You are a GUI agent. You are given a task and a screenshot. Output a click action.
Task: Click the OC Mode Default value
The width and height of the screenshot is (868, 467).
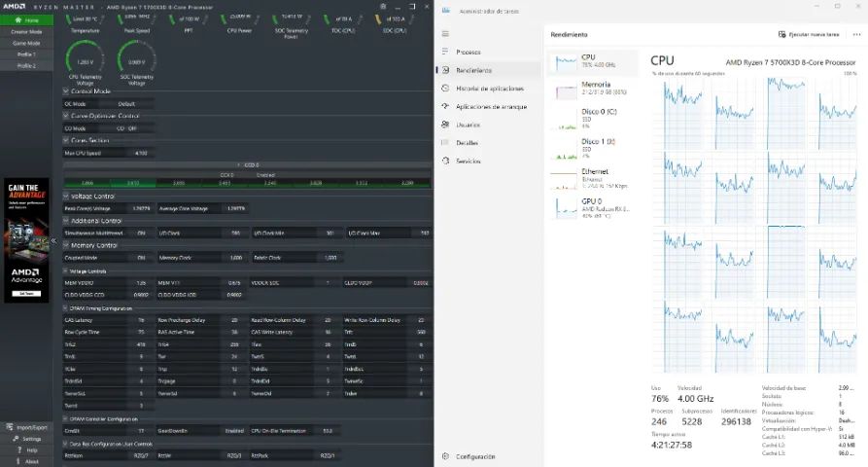pyautogui.click(x=126, y=103)
